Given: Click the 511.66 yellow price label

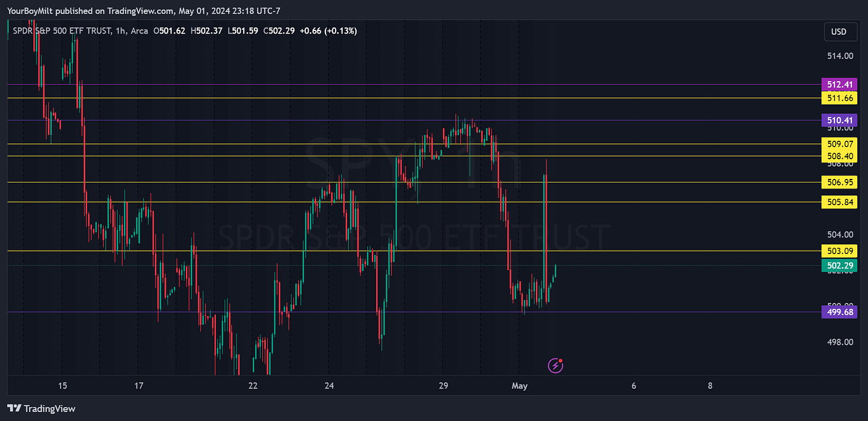Looking at the screenshot, I should click(x=839, y=98).
